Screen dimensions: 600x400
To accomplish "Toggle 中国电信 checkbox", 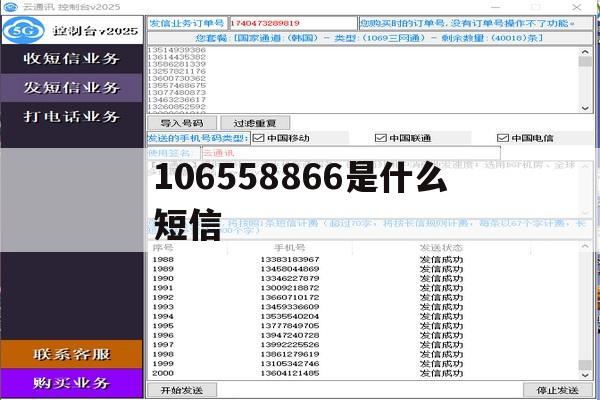I will click(x=502, y=138).
